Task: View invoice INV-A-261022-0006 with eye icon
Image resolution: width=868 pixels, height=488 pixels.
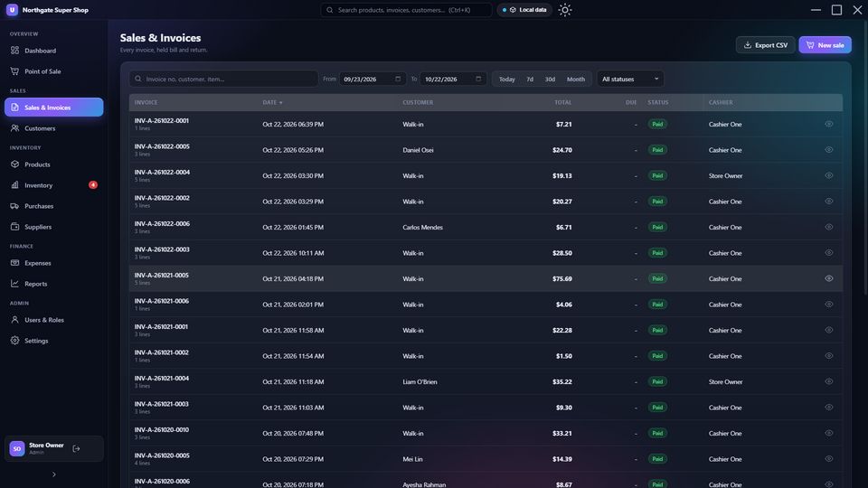Action: 829,227
